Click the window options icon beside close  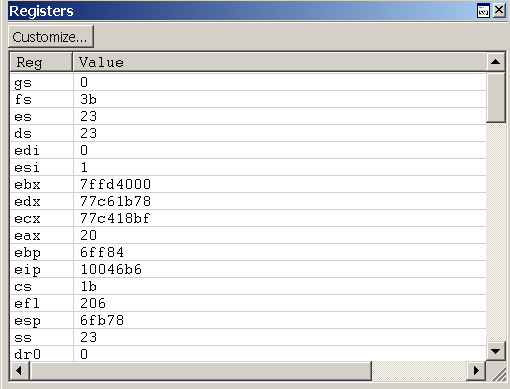click(483, 11)
